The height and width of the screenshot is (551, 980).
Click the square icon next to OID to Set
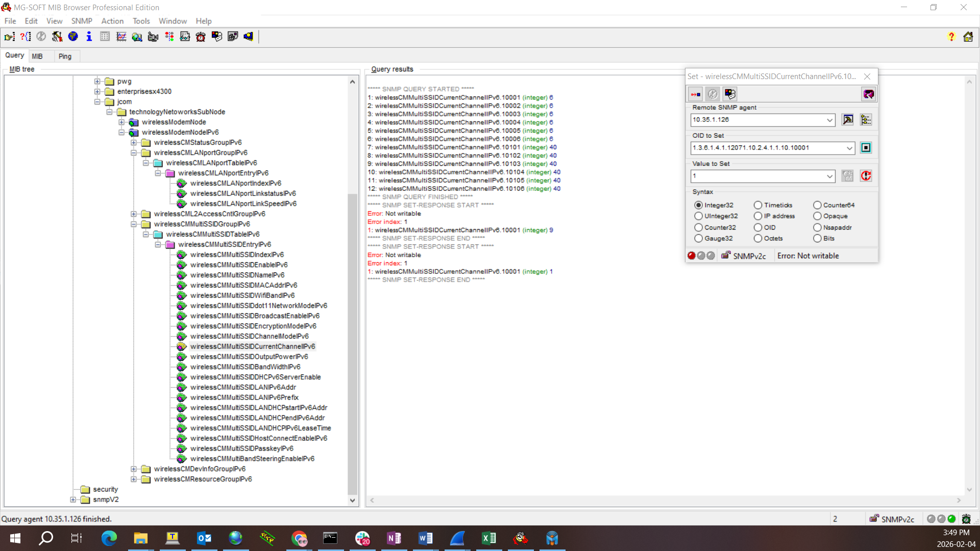pos(866,147)
